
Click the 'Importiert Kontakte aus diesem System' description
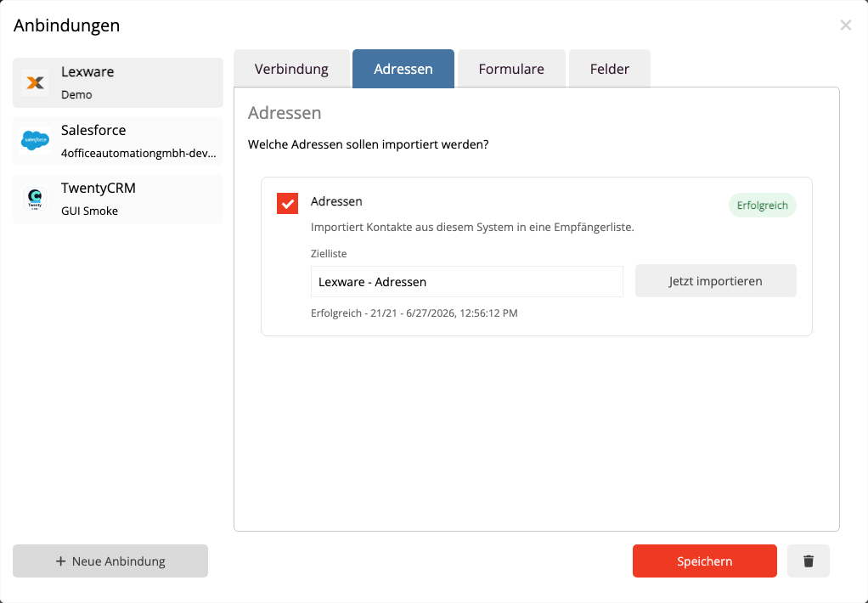[x=472, y=227]
